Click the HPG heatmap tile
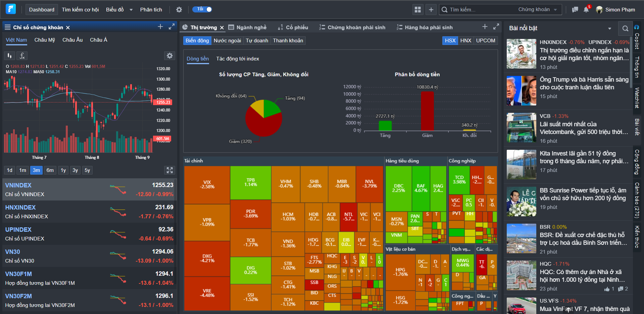Image resolution: width=644 pixels, height=314 pixels. (400, 272)
